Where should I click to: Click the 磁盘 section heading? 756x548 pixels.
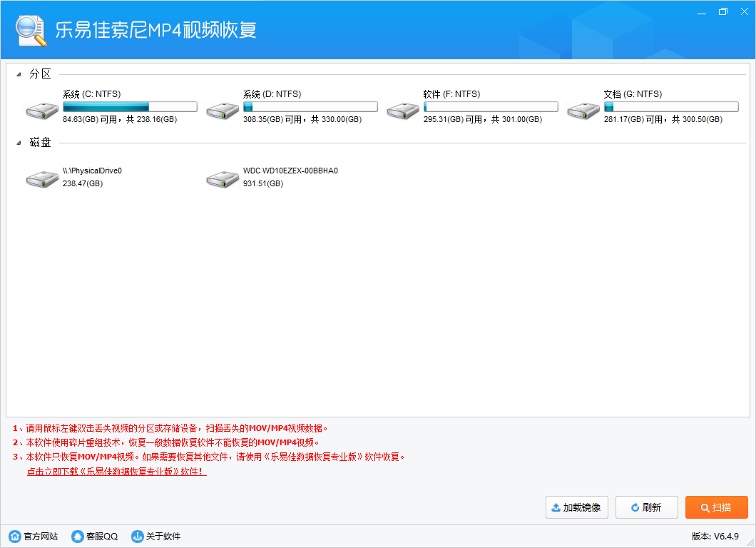(40, 142)
